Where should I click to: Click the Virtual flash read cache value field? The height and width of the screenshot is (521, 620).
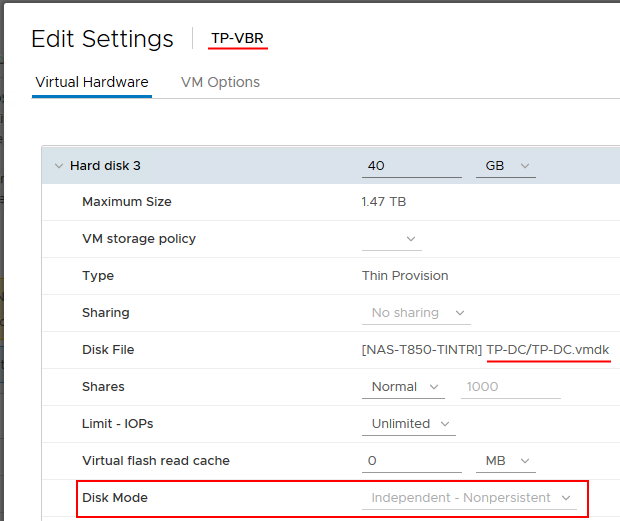click(411, 461)
